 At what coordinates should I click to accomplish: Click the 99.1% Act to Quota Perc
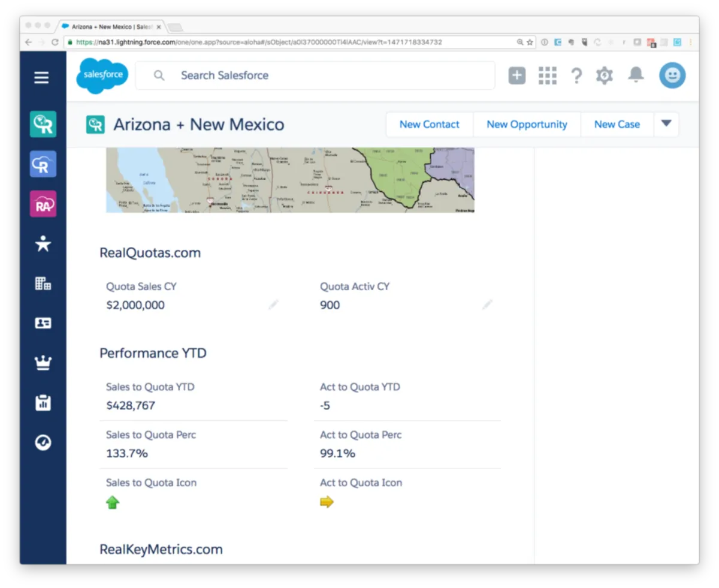337,454
